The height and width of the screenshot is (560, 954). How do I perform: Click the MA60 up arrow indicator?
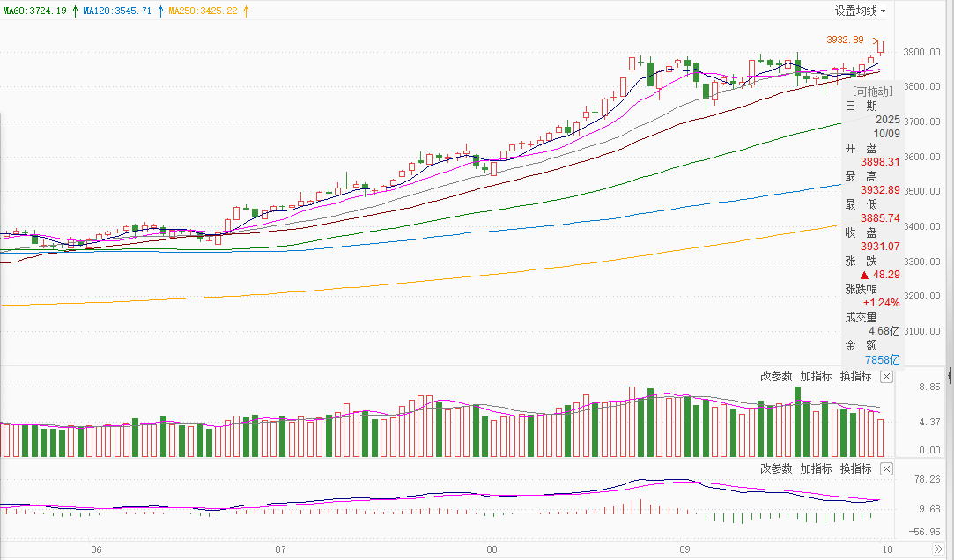(75, 11)
